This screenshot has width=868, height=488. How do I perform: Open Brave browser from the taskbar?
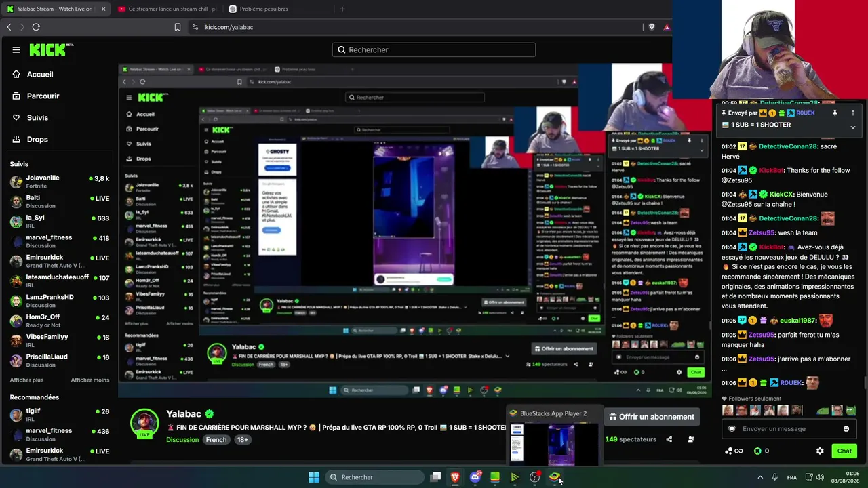tap(455, 477)
